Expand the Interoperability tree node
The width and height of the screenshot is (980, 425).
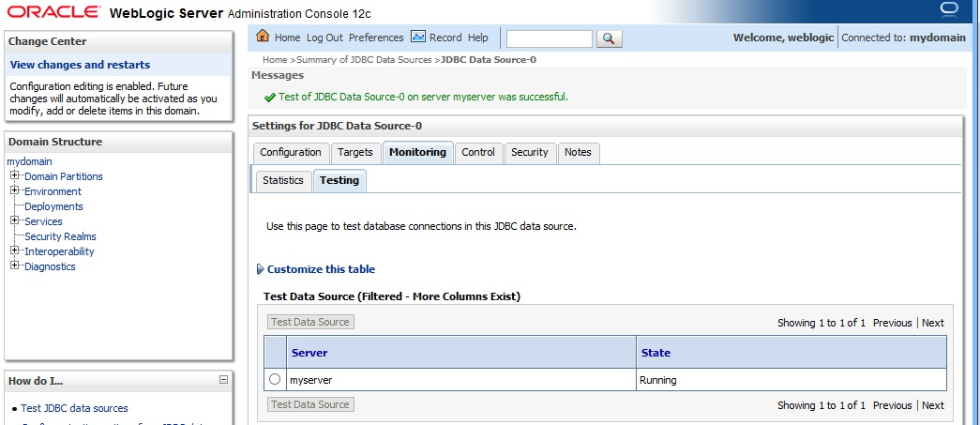coord(14,251)
